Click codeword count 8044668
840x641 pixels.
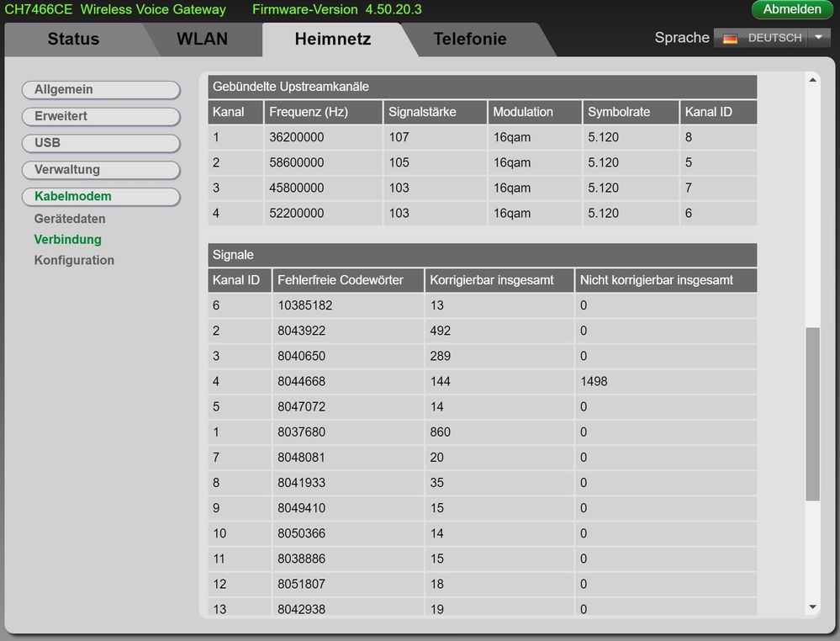point(301,382)
